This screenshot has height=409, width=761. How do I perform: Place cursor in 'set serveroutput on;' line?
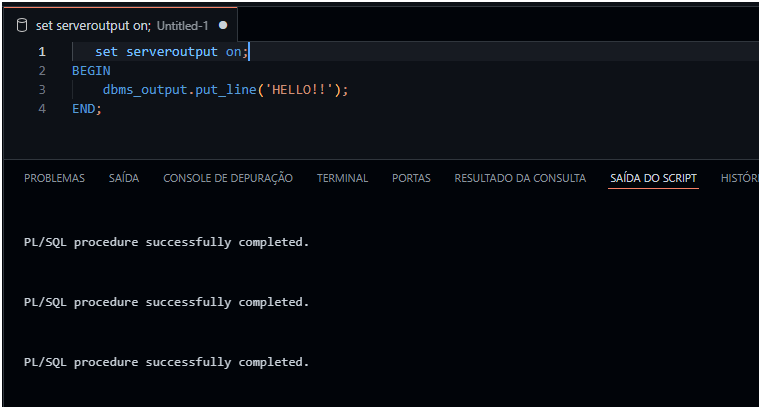(172, 51)
